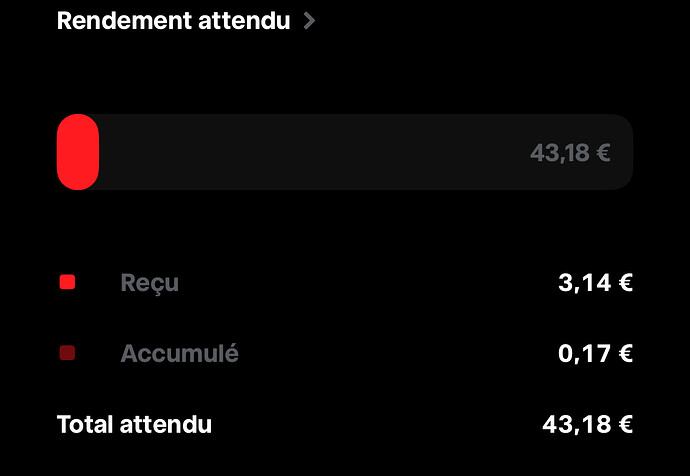Tap the 0,17 € accumulated amount

[x=595, y=353]
